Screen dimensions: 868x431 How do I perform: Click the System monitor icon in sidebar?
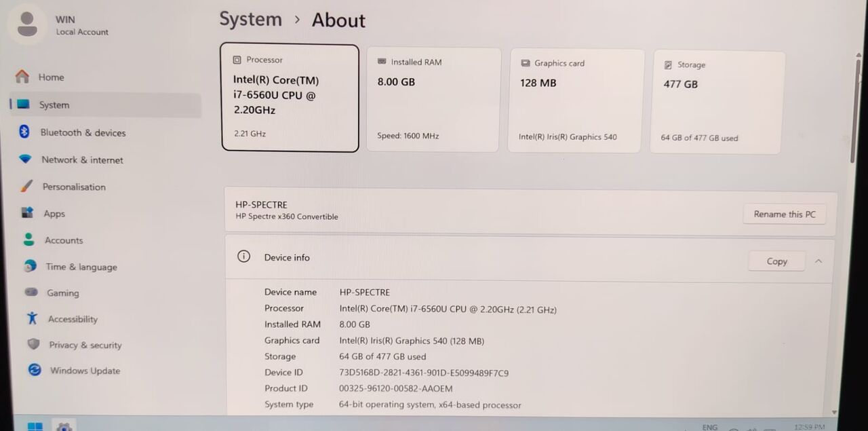coord(24,105)
